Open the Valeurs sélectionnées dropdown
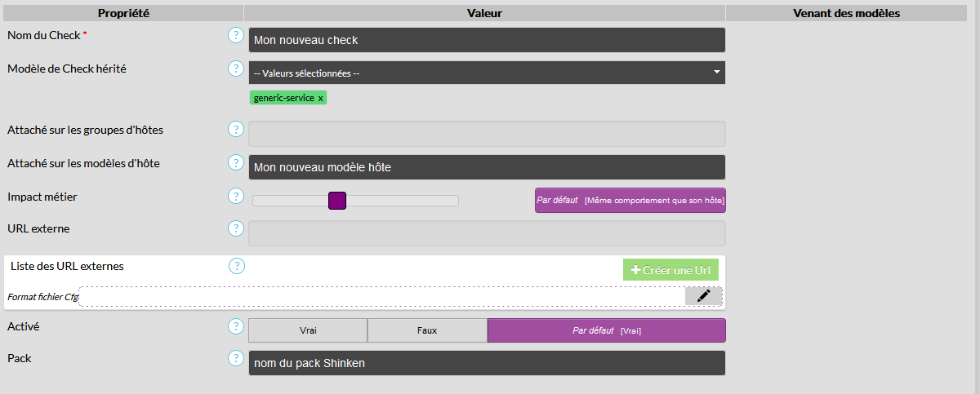This screenshot has width=980, height=394. tap(487, 73)
